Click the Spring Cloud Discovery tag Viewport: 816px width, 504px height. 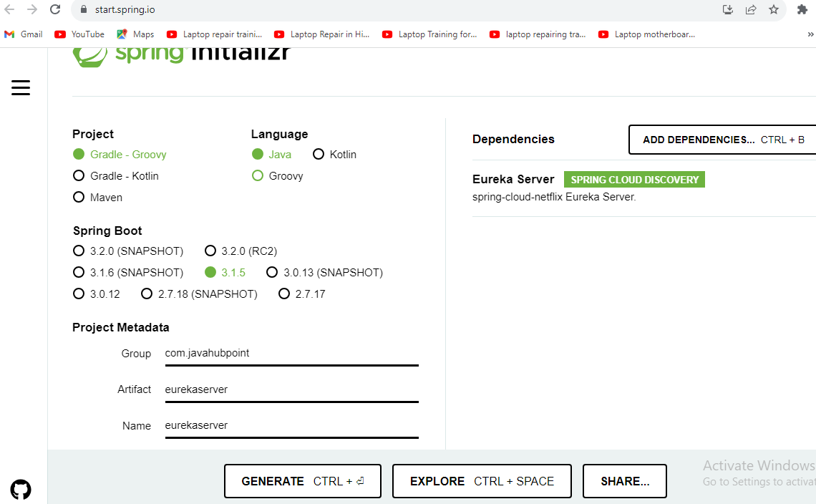click(x=634, y=180)
